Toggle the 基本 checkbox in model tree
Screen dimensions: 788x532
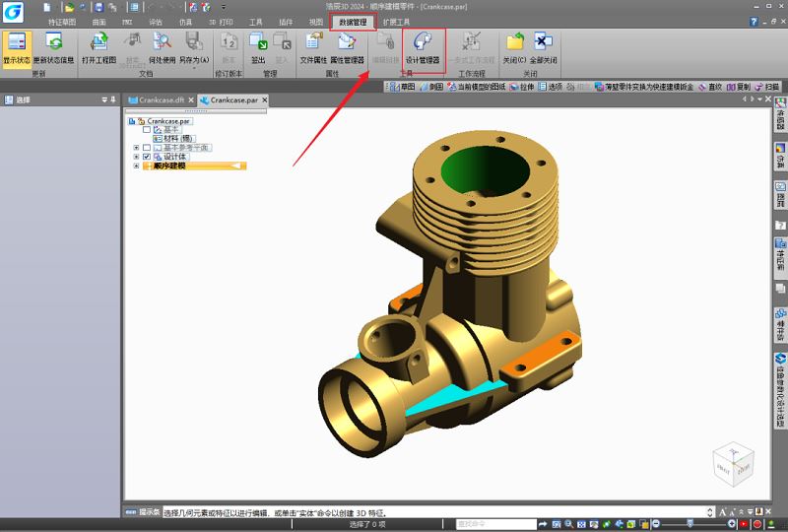pyautogui.click(x=147, y=129)
